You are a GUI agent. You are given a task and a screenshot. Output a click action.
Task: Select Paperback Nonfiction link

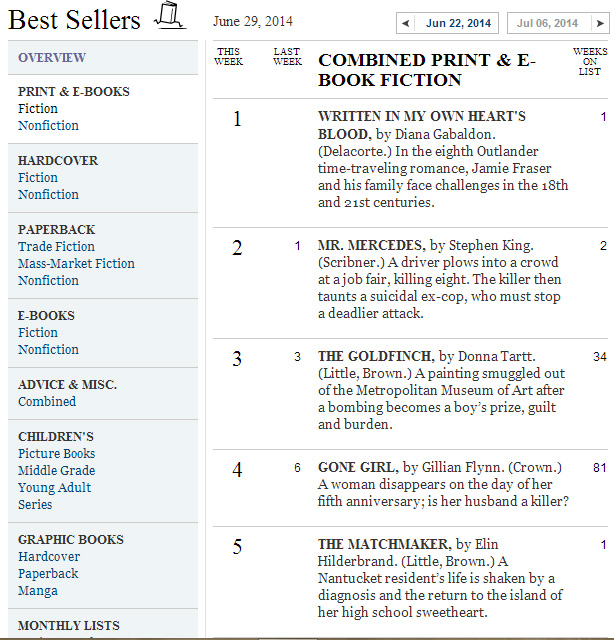48,280
